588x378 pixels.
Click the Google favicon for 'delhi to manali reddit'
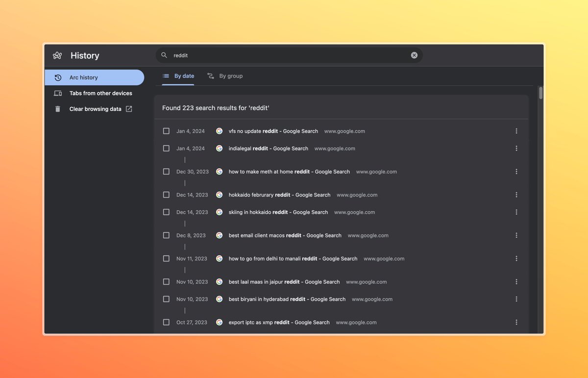point(219,258)
